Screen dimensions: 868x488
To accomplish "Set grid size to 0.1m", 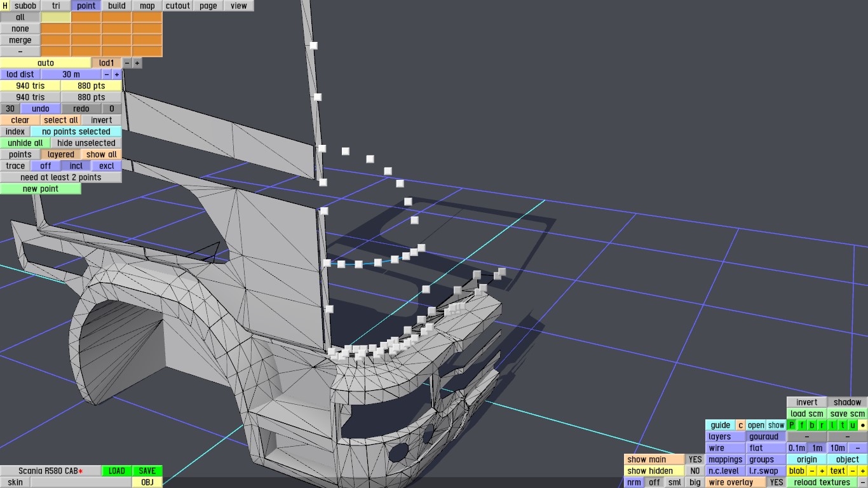I will [797, 448].
